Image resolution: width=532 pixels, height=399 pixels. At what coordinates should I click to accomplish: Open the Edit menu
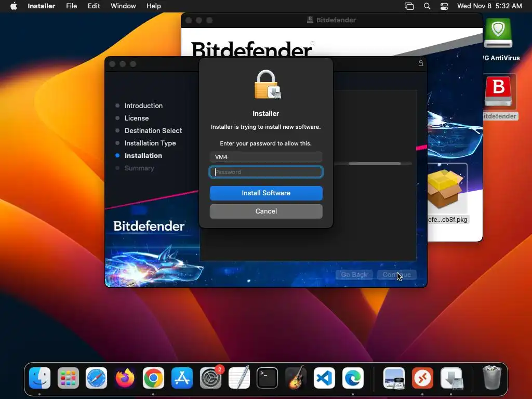coord(94,6)
